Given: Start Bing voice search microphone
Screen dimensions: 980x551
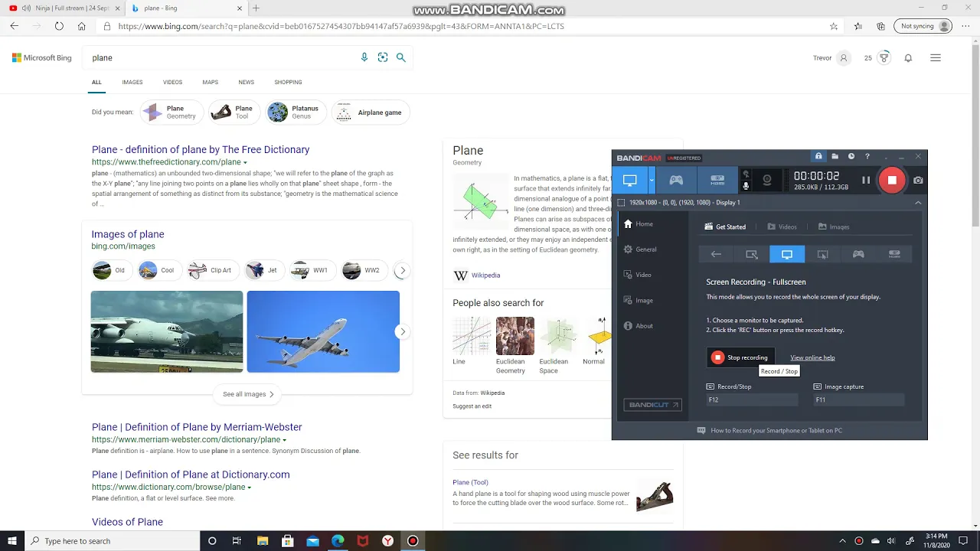Looking at the screenshot, I should [x=364, y=57].
